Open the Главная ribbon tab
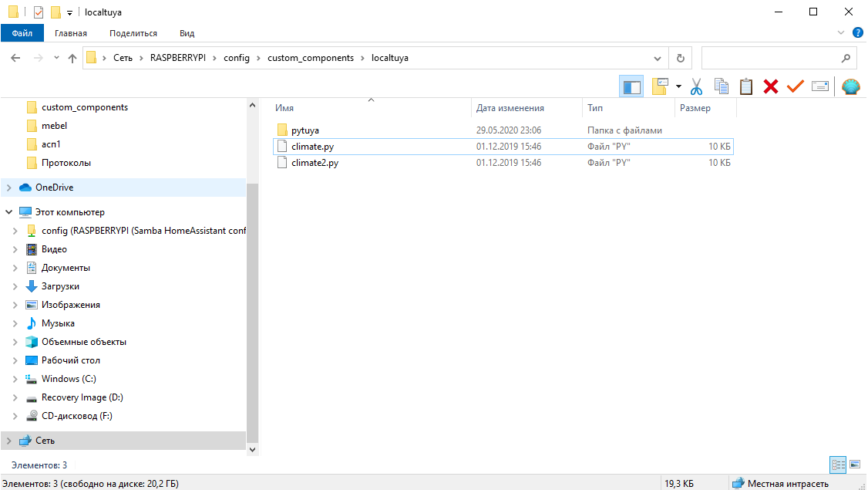The image size is (868, 490). [x=71, y=33]
